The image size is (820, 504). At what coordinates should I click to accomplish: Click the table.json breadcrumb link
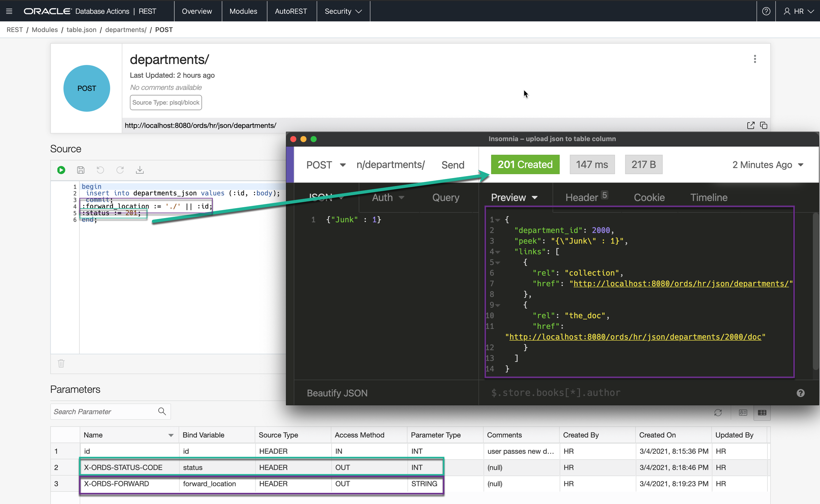pyautogui.click(x=81, y=30)
